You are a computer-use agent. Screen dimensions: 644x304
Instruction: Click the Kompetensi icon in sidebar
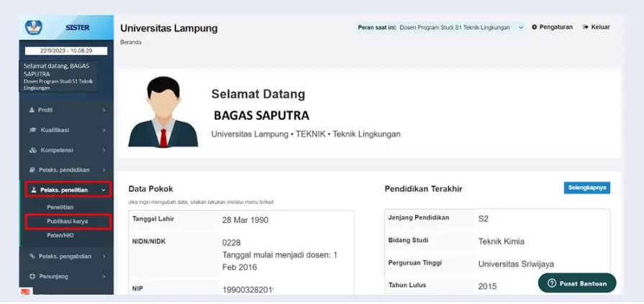[33, 150]
